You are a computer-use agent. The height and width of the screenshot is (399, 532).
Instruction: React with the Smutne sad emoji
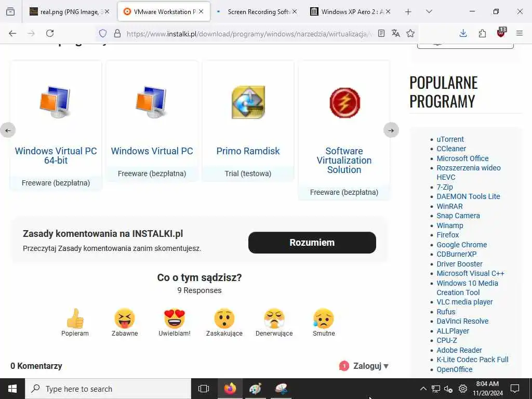[324, 318]
